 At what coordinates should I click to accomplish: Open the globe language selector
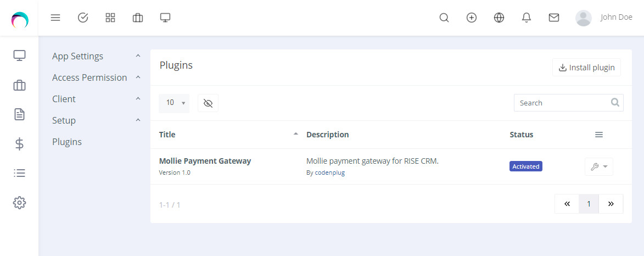tap(499, 18)
